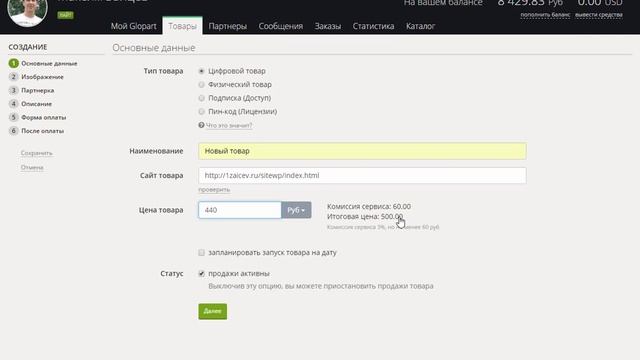Enable запланировать запуск товара на дату
Image resolution: width=640 pixels, height=360 pixels.
201,253
